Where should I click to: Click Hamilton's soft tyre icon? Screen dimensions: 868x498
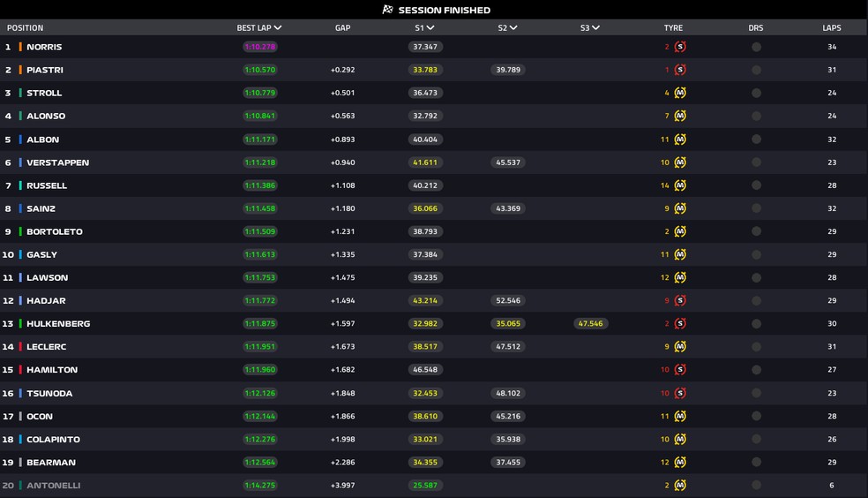680,369
